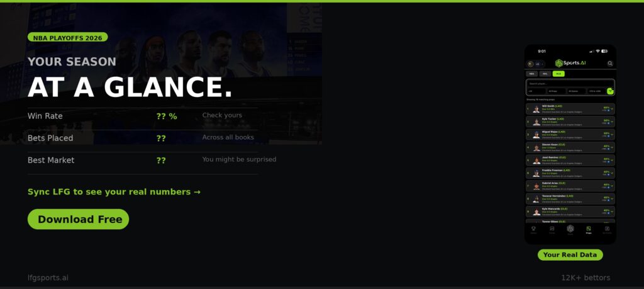Expand the Will Smith prop row chevron
644x289 pixels.
click(612, 108)
